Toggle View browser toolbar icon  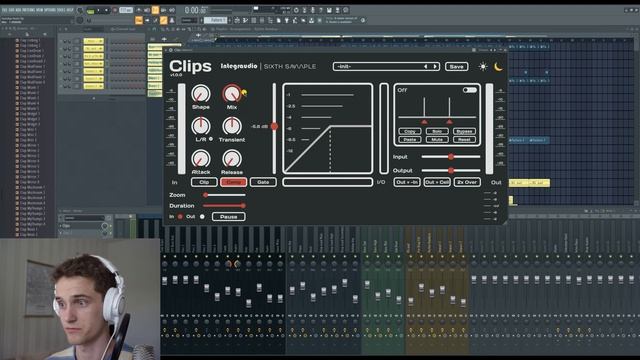coord(270,20)
